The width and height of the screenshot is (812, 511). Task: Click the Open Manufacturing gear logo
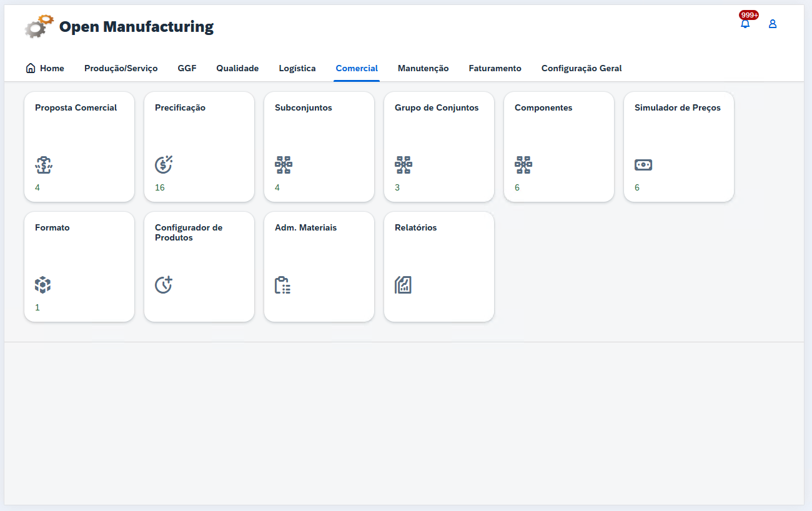pyautogui.click(x=39, y=27)
